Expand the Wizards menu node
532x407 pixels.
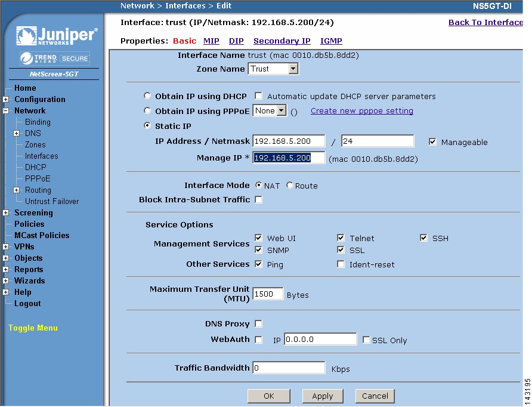pyautogui.click(x=6, y=280)
